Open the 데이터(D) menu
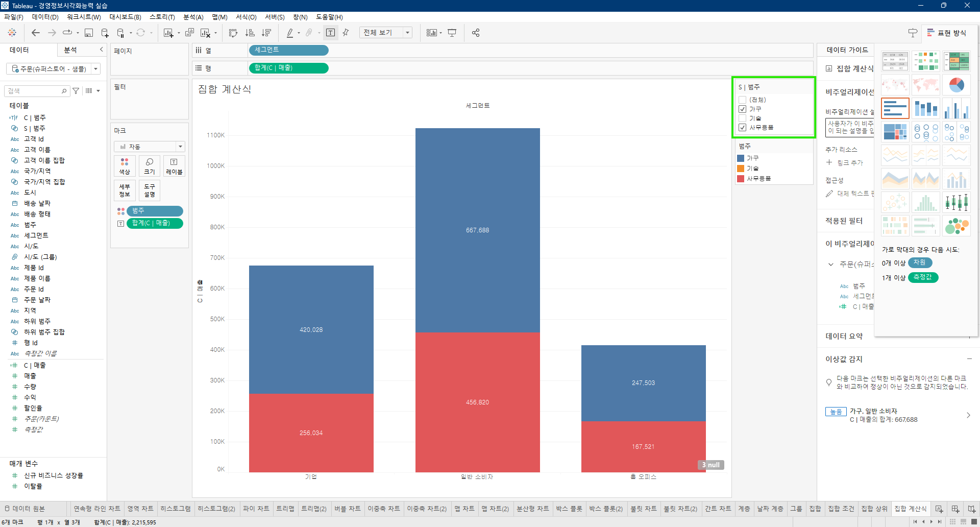The image size is (980, 527). point(45,17)
